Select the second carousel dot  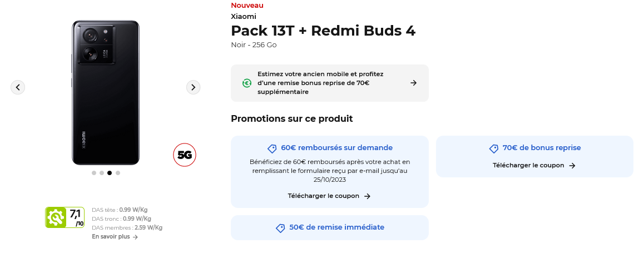102,173
